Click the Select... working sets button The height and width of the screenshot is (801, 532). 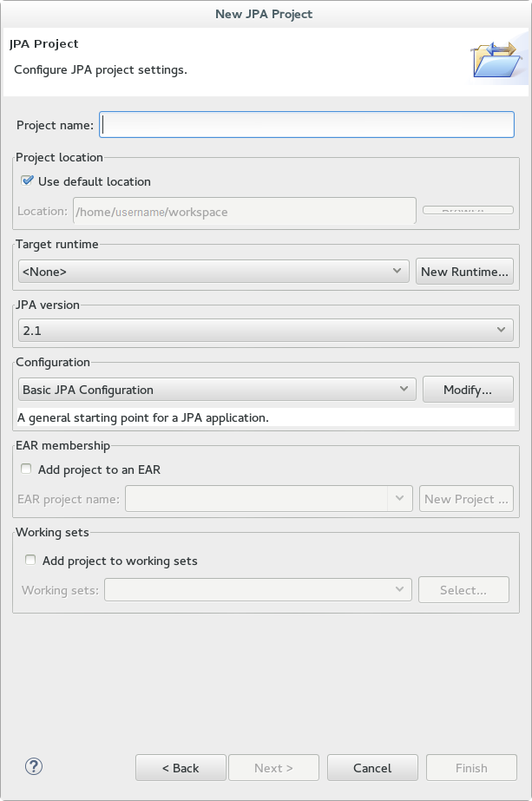click(x=463, y=590)
